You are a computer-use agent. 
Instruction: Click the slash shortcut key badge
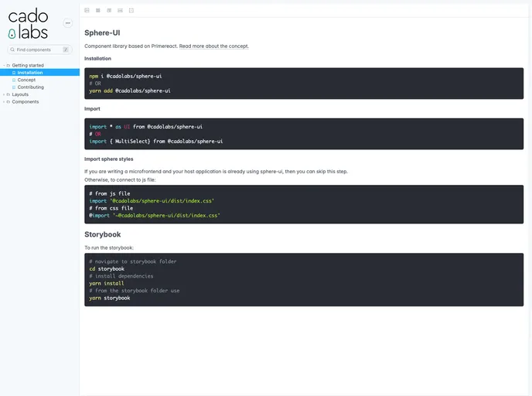tap(66, 49)
